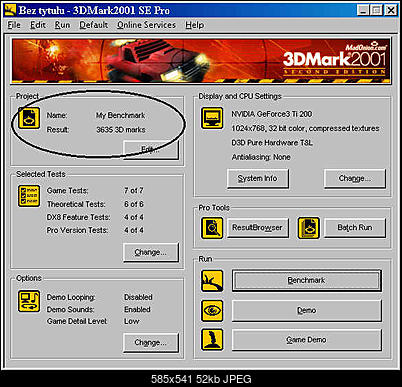Open the Run menu
Screen dimensions: 402x387
tap(62, 25)
